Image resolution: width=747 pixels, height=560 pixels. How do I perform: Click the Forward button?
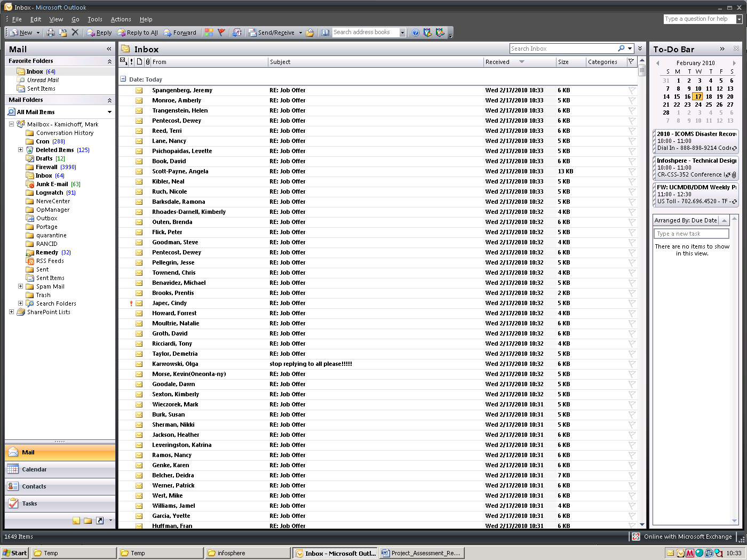click(180, 33)
